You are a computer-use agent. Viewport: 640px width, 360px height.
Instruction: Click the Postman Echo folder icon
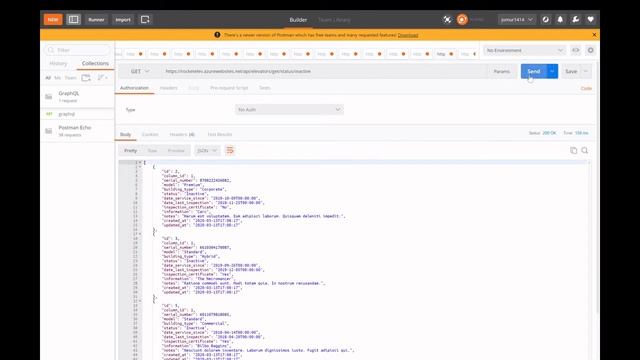(x=49, y=131)
